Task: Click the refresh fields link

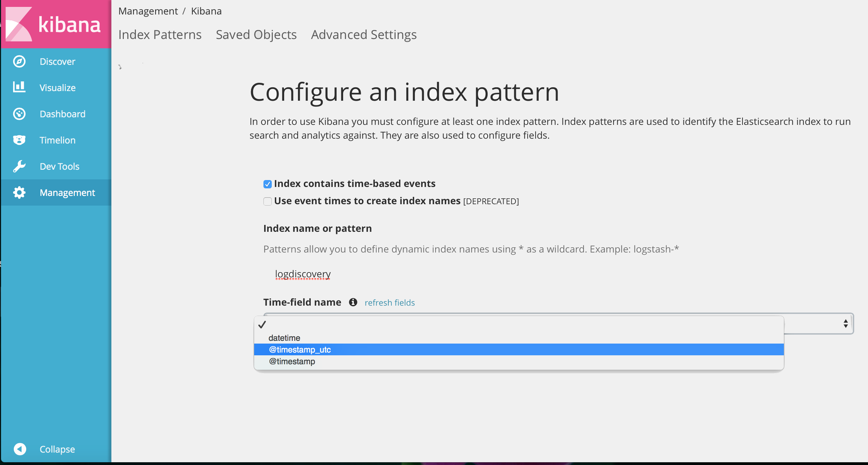Action: coord(389,303)
